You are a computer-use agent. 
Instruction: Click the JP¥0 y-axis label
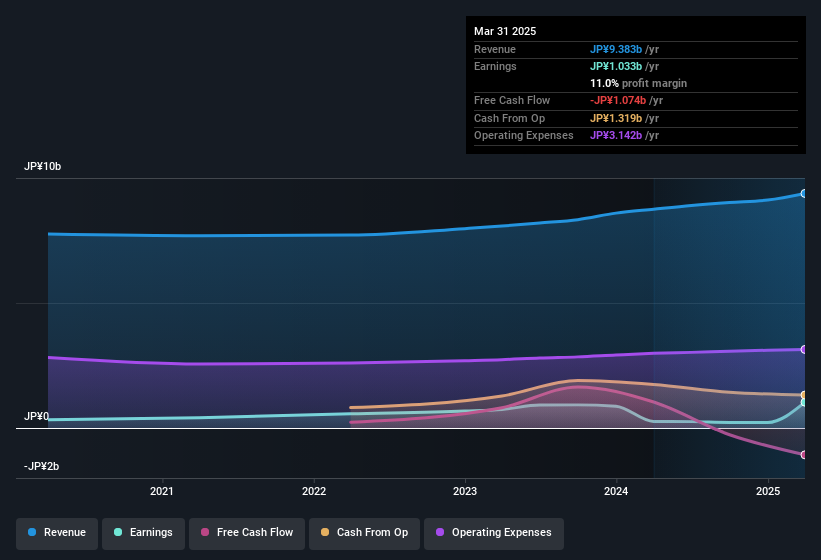click(36, 417)
